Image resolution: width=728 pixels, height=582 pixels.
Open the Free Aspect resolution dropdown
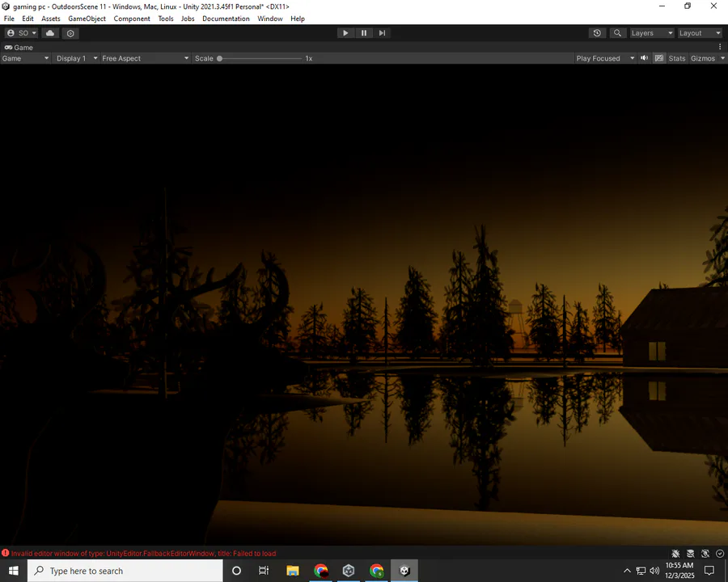coord(145,58)
